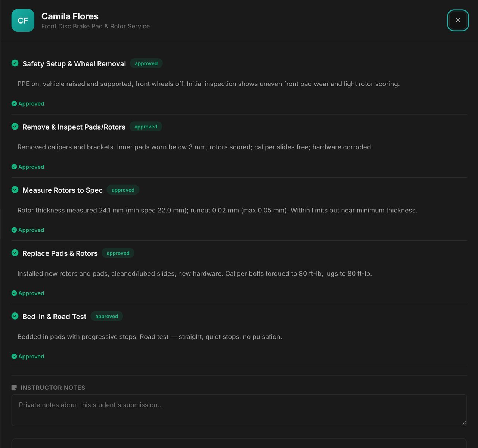This screenshot has width=478, height=448.
Task: Click Approved status under Measure Rotors step
Action: [28, 230]
